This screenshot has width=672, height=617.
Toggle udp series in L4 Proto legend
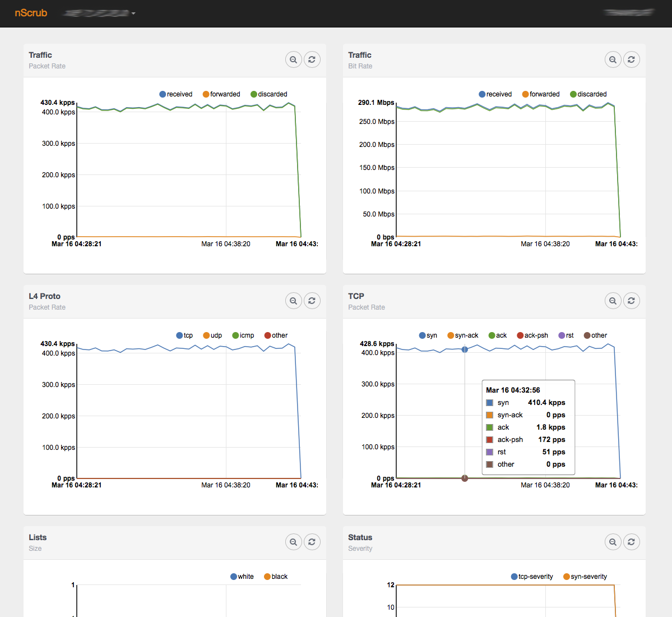(212, 335)
